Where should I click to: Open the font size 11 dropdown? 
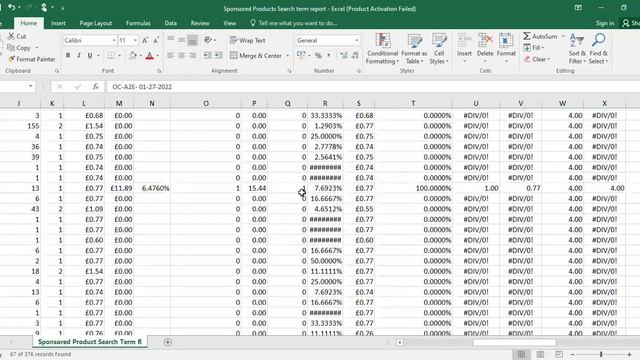point(135,40)
